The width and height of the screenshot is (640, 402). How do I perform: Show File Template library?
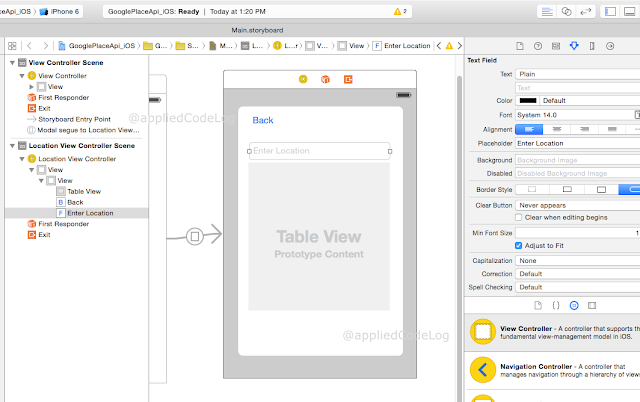(538, 305)
